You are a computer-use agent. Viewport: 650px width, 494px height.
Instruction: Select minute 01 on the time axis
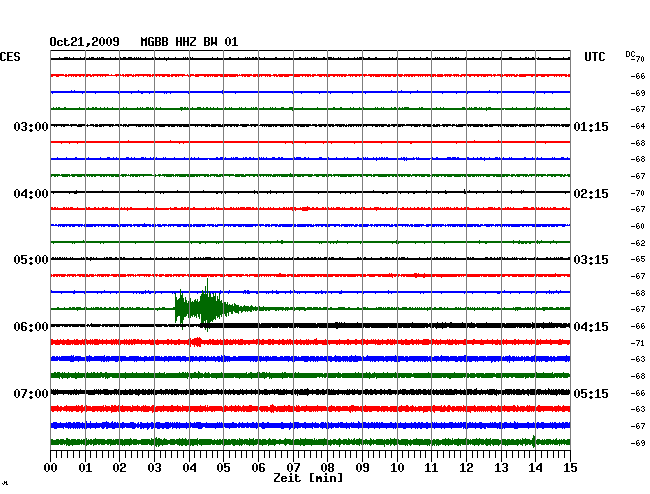(85, 467)
